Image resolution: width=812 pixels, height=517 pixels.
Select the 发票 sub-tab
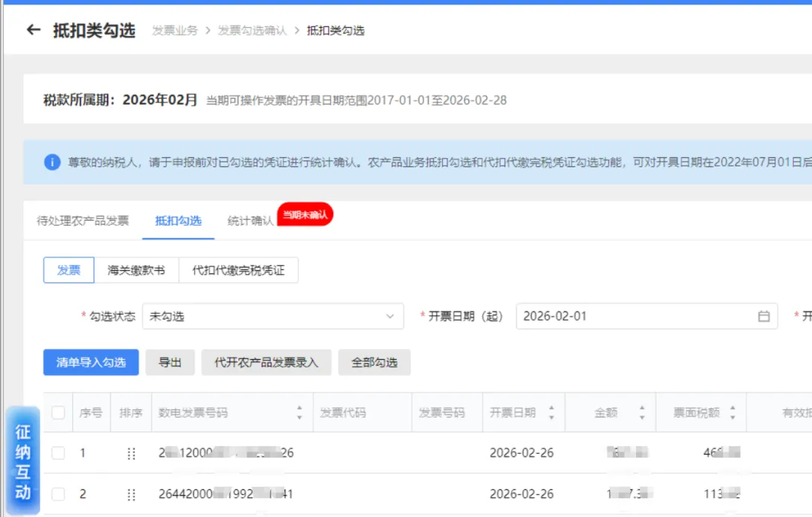tap(69, 270)
